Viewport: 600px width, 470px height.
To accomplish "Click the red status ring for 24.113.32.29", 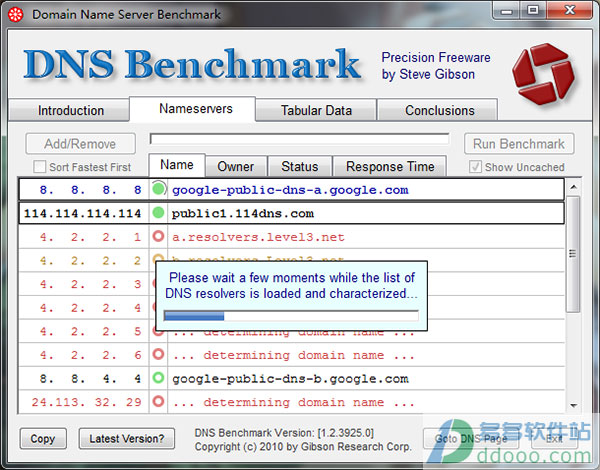I will (x=158, y=401).
